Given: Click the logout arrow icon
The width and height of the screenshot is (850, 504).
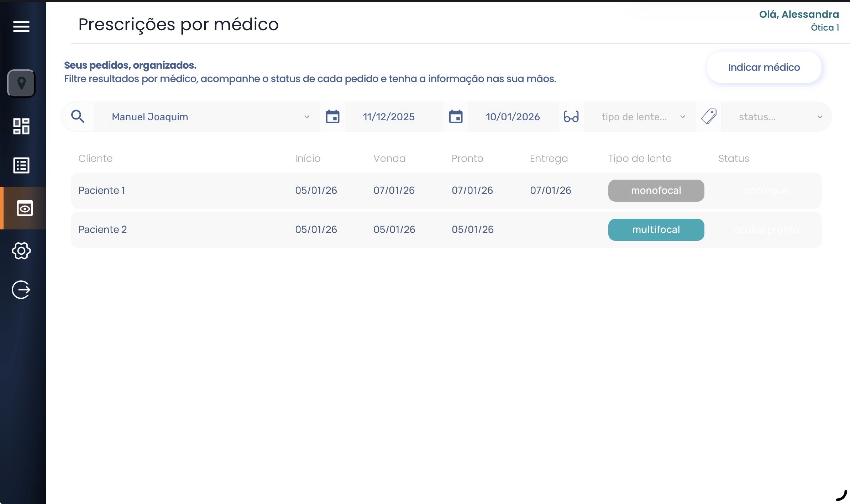Looking at the screenshot, I should click(x=21, y=290).
